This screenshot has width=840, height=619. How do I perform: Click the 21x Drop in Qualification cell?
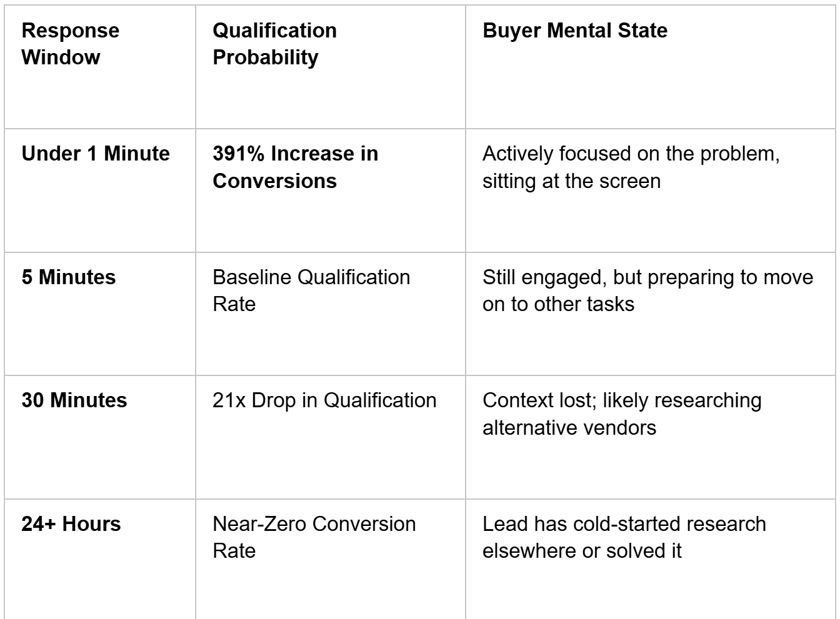(x=324, y=400)
